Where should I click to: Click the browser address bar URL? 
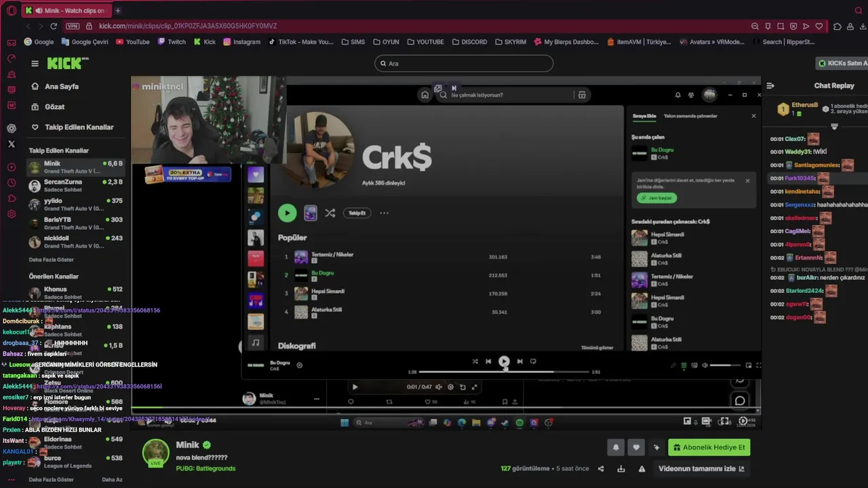coord(188,26)
